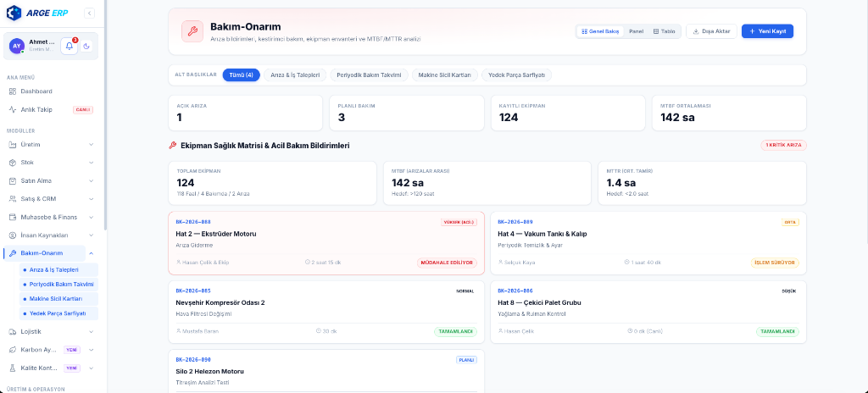Select Makine Sicil Kartları filter tab

[x=444, y=75]
